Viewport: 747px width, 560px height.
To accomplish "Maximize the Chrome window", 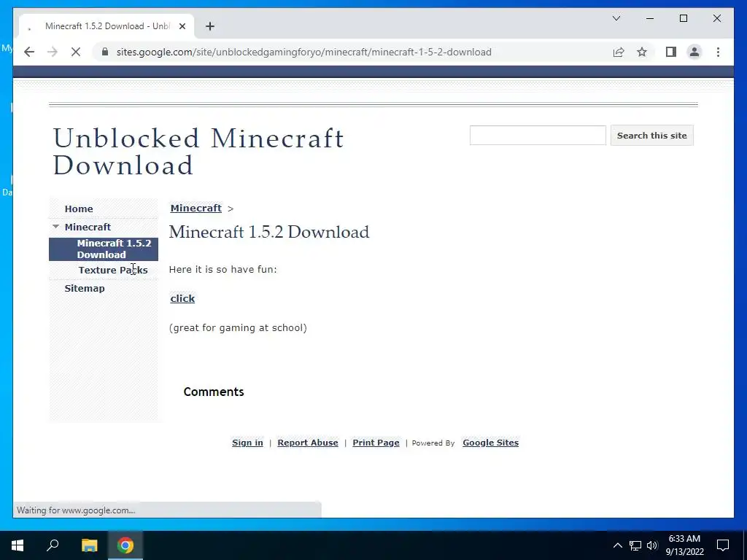I will click(x=683, y=18).
